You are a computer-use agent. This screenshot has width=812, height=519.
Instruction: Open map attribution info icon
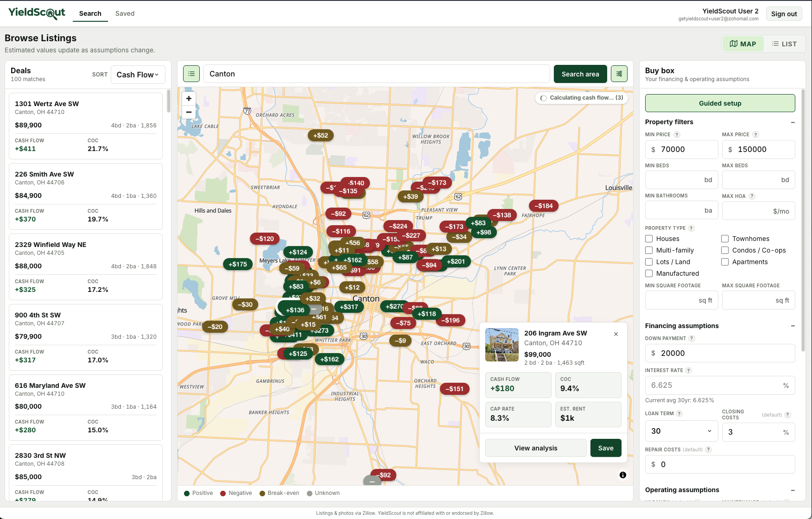click(623, 475)
